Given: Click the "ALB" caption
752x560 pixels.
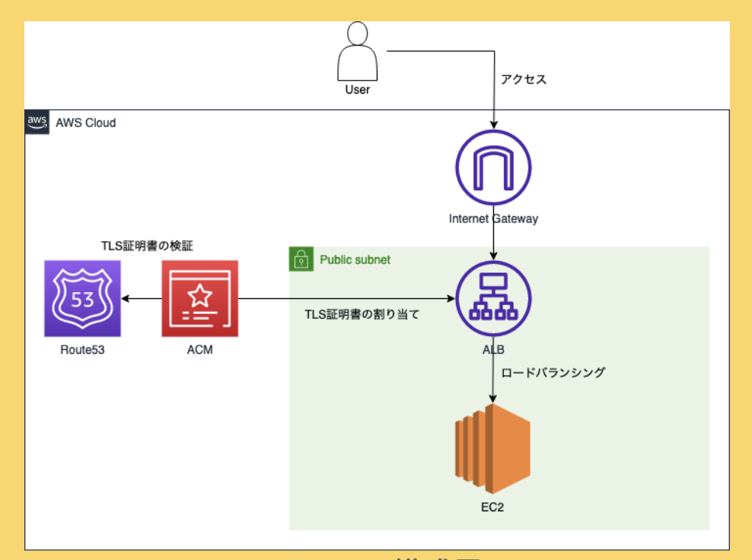Looking at the screenshot, I should coord(493,350).
